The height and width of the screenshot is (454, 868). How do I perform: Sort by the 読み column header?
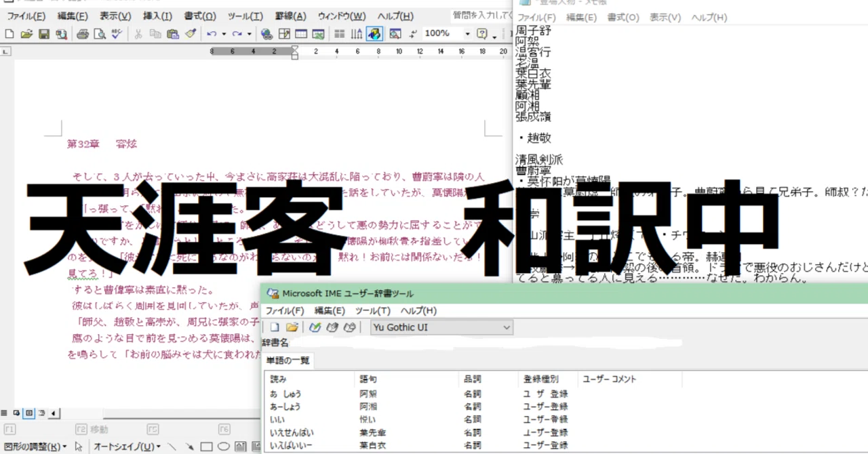pyautogui.click(x=309, y=379)
